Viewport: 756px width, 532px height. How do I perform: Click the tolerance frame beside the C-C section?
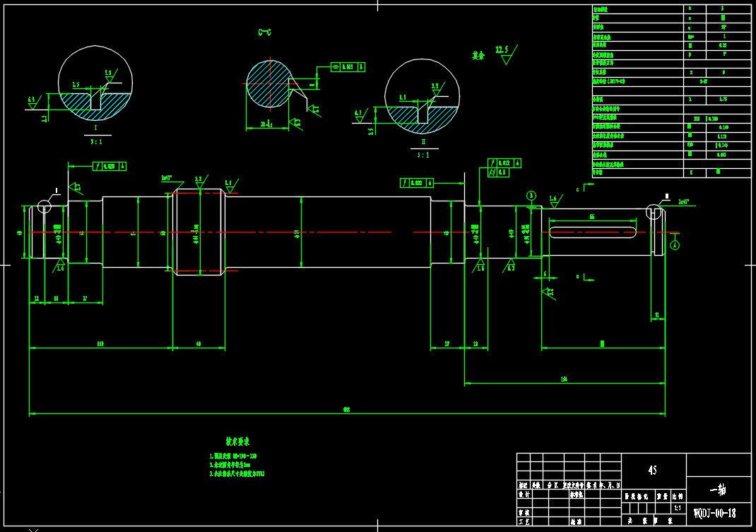(x=348, y=67)
